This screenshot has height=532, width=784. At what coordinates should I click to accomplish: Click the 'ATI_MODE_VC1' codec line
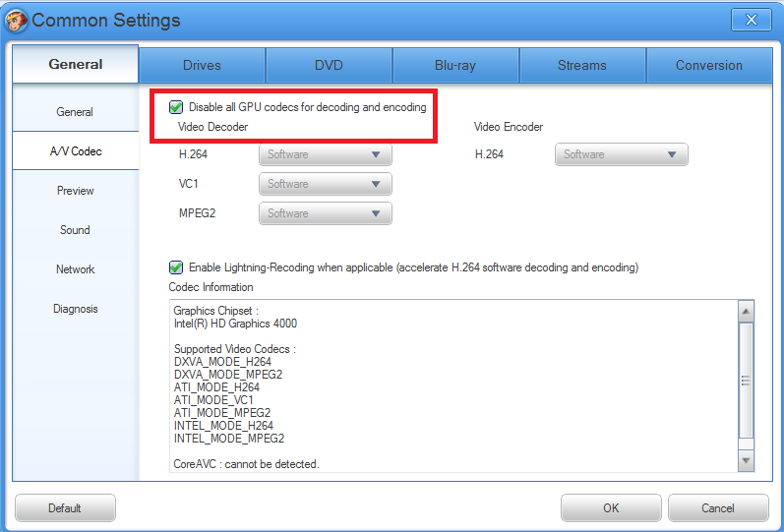tap(213, 400)
